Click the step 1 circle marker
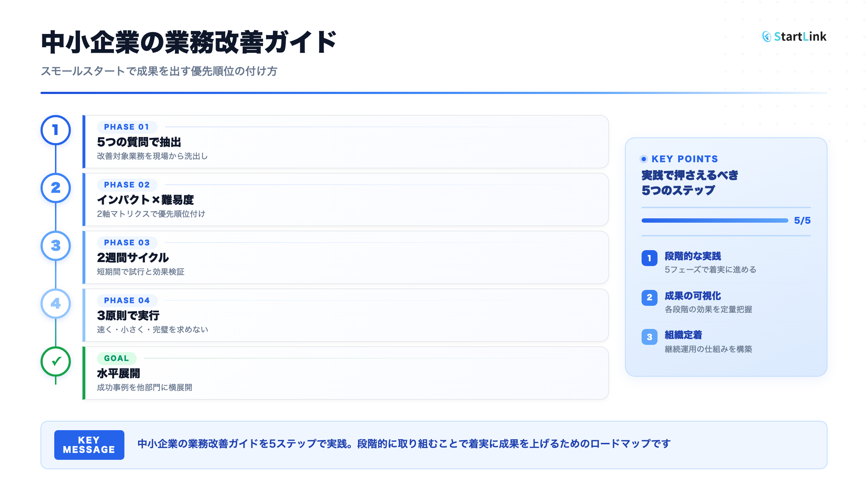The height and width of the screenshot is (488, 868). (x=55, y=130)
